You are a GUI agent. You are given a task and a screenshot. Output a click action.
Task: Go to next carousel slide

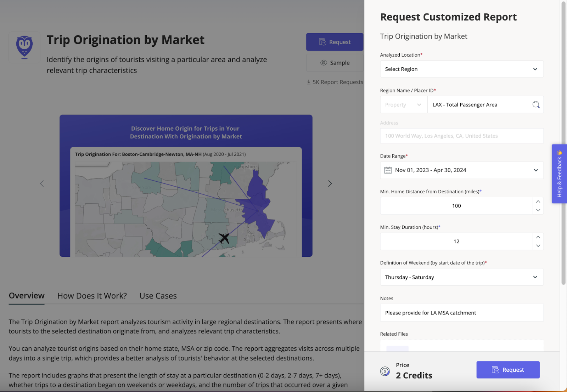click(x=330, y=183)
